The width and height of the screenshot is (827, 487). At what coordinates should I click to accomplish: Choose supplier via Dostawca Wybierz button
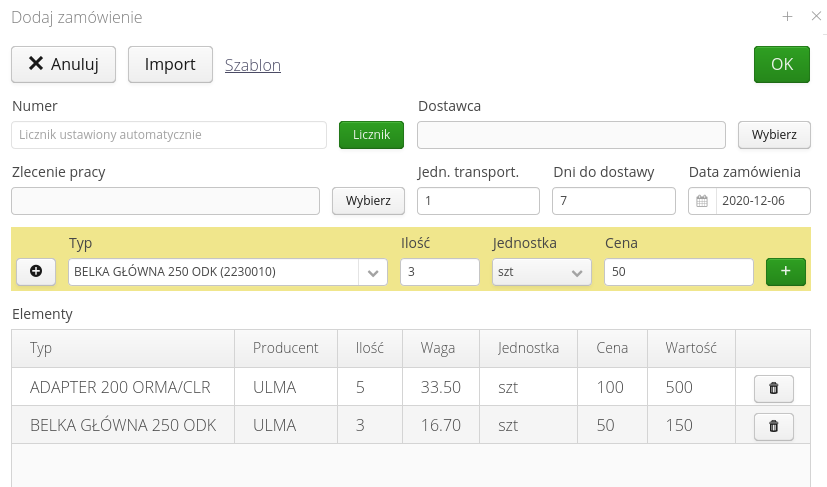point(774,134)
